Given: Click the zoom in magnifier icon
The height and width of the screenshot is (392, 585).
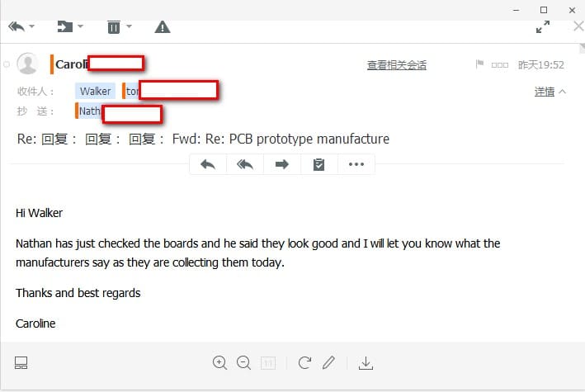Looking at the screenshot, I should (219, 363).
